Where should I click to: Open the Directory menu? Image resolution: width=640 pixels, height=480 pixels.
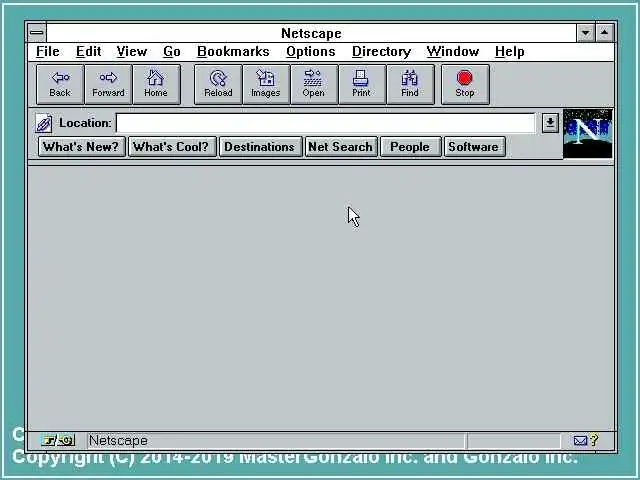click(381, 51)
